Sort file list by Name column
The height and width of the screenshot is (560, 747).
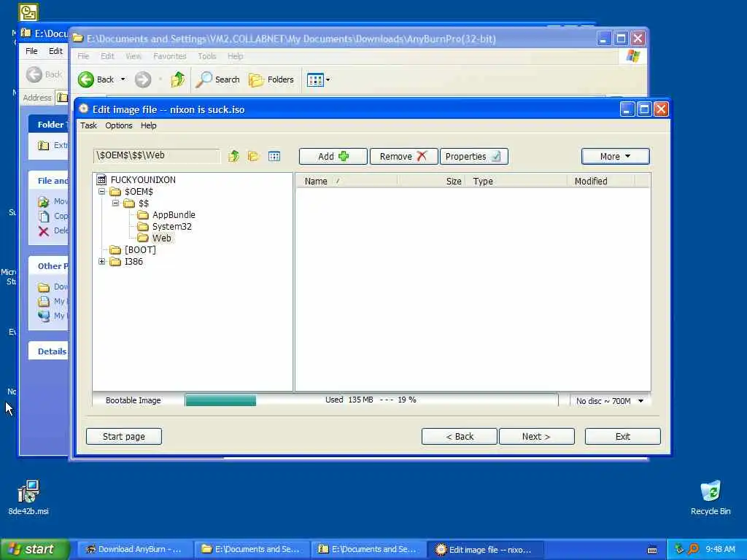347,181
